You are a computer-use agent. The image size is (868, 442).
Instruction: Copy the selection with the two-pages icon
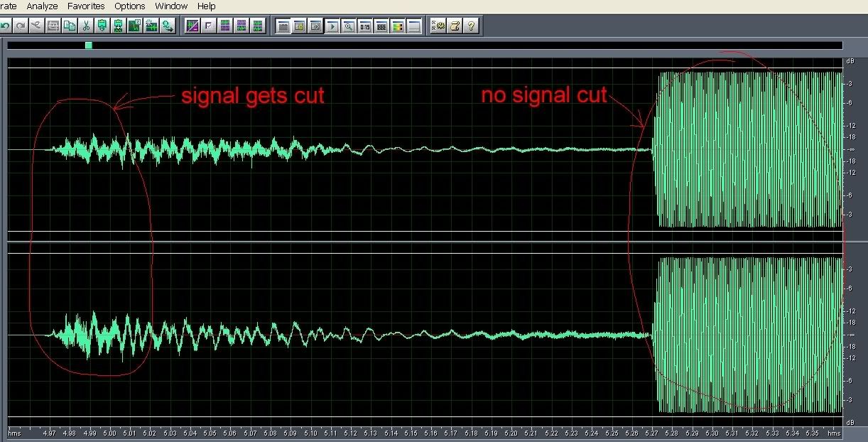pyautogui.click(x=70, y=26)
